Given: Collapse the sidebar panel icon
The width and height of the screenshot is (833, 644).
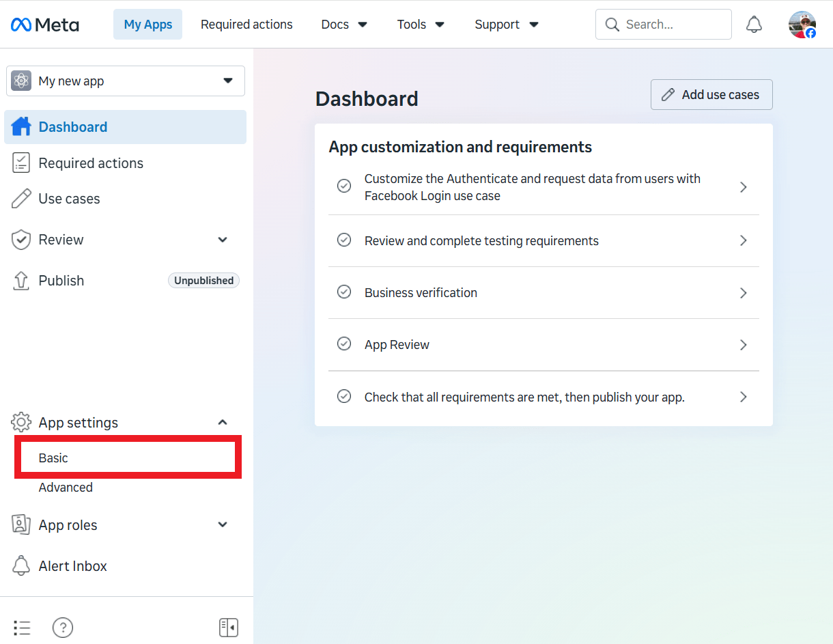Looking at the screenshot, I should coord(228,628).
